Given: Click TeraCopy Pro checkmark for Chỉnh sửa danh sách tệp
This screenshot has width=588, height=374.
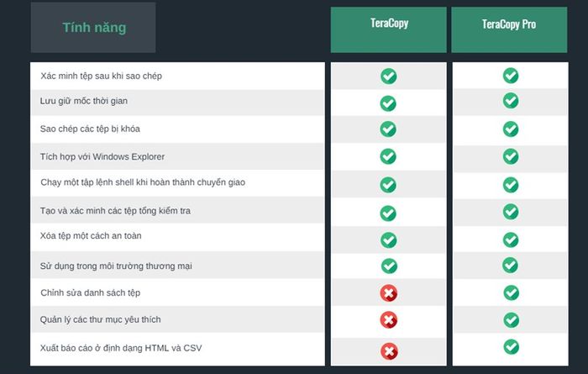Looking at the screenshot, I should coord(511,292).
